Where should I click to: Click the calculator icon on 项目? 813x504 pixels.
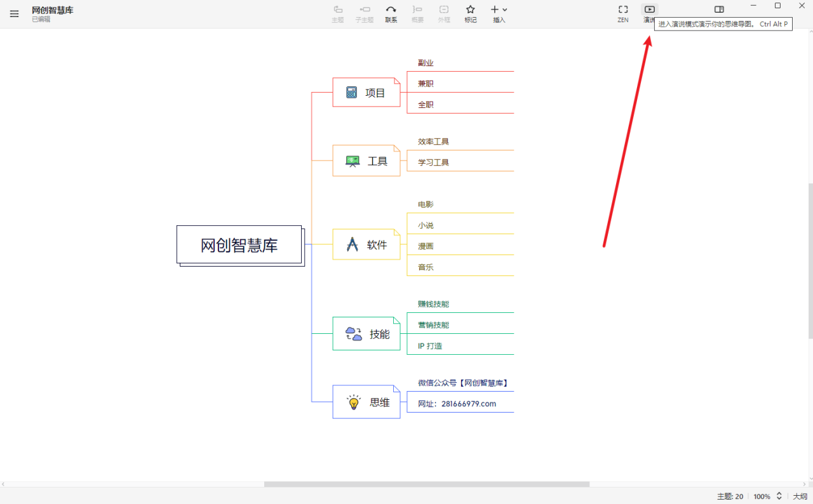[x=351, y=93]
